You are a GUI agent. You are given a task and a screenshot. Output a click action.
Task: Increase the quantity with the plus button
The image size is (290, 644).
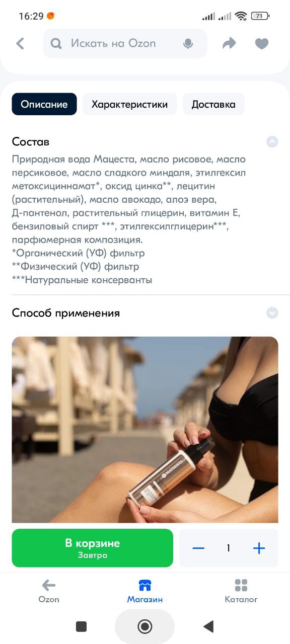pos(259,548)
